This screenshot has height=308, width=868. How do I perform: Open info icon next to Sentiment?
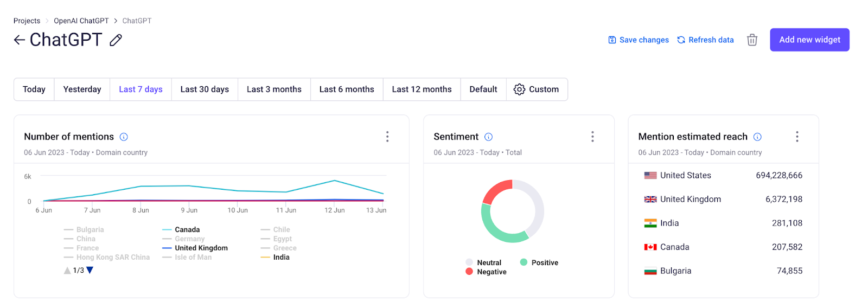[x=488, y=137]
